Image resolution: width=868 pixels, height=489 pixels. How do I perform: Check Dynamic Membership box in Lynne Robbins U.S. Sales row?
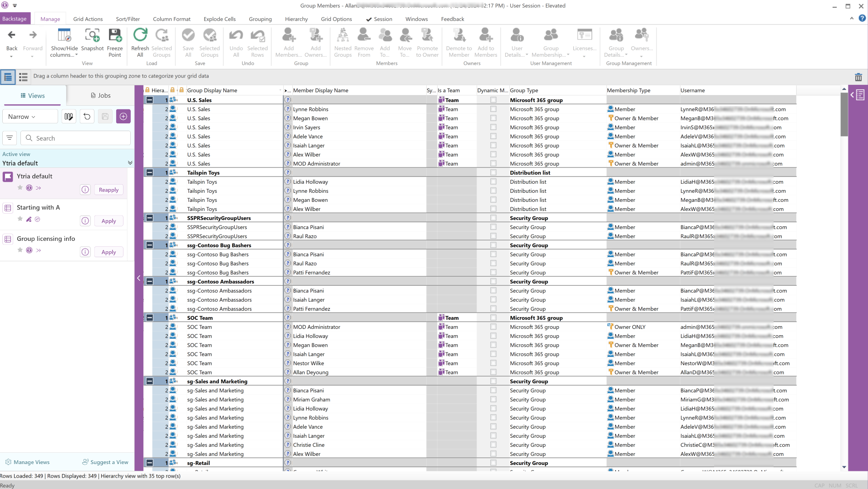[493, 109]
